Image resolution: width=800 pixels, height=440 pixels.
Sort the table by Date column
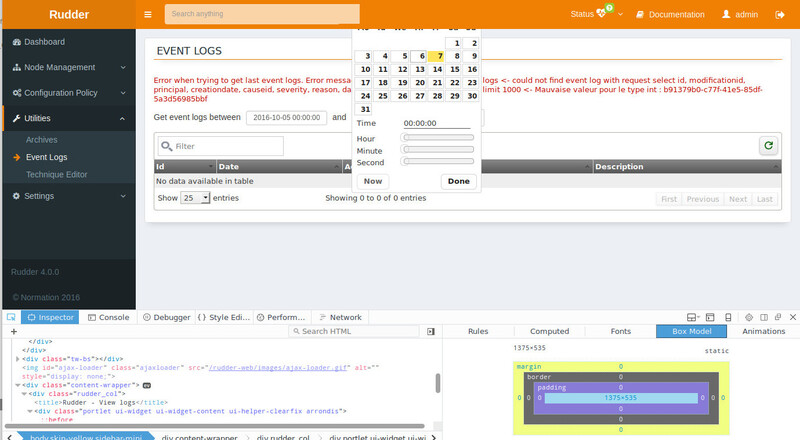279,166
